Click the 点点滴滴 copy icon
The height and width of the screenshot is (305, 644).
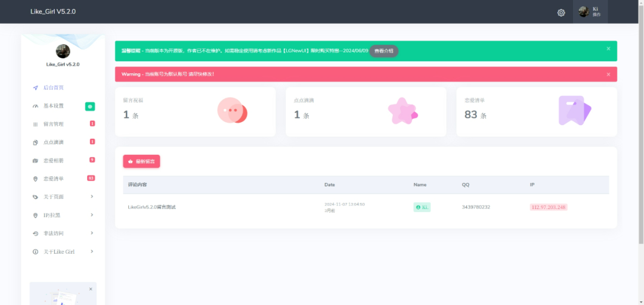[x=35, y=142]
